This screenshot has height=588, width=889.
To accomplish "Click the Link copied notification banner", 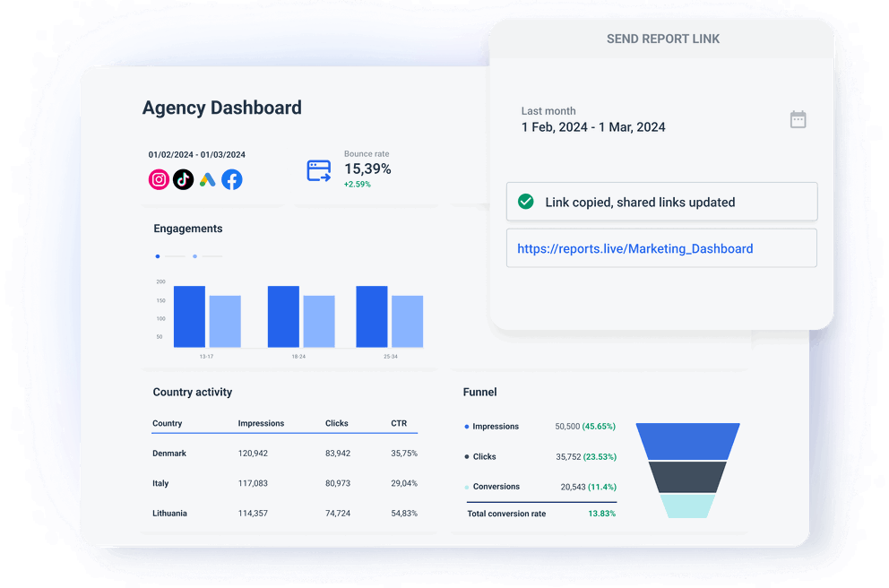I will click(x=661, y=201).
